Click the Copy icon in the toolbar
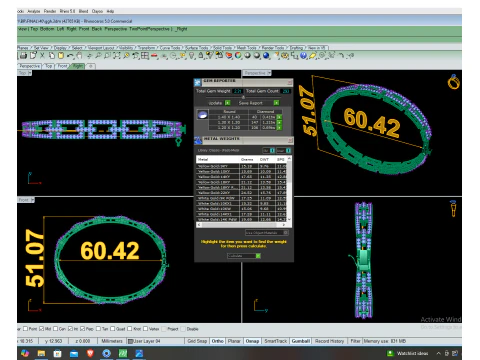The width and height of the screenshot is (480, 360). tap(52, 56)
